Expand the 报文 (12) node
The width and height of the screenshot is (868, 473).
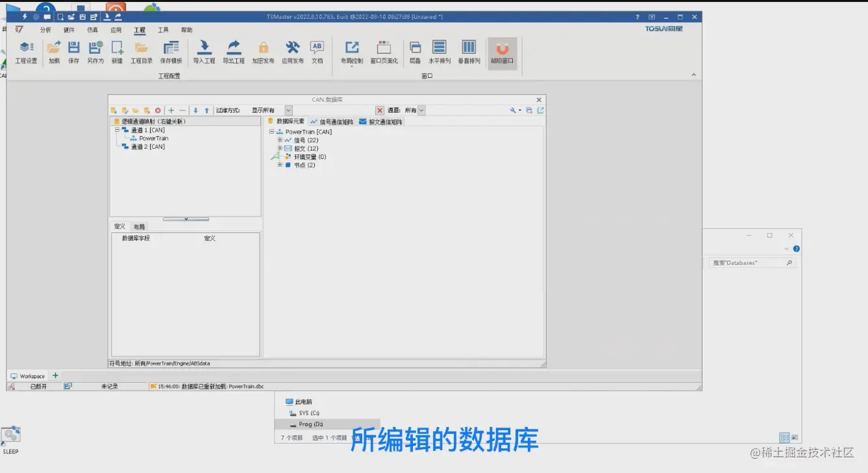(x=280, y=148)
